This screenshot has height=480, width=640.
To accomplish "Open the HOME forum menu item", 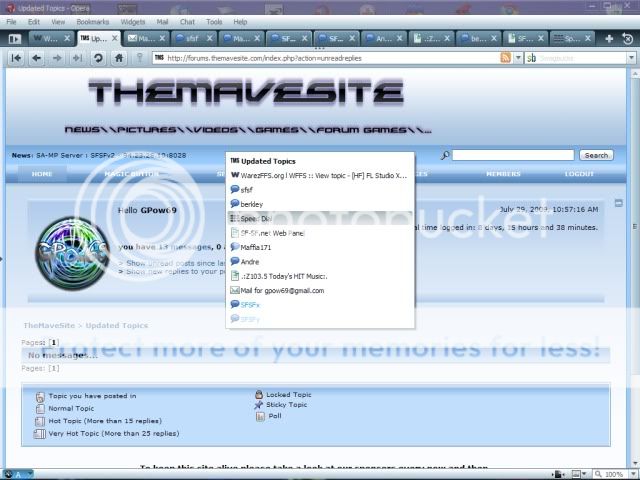I will 42,174.
